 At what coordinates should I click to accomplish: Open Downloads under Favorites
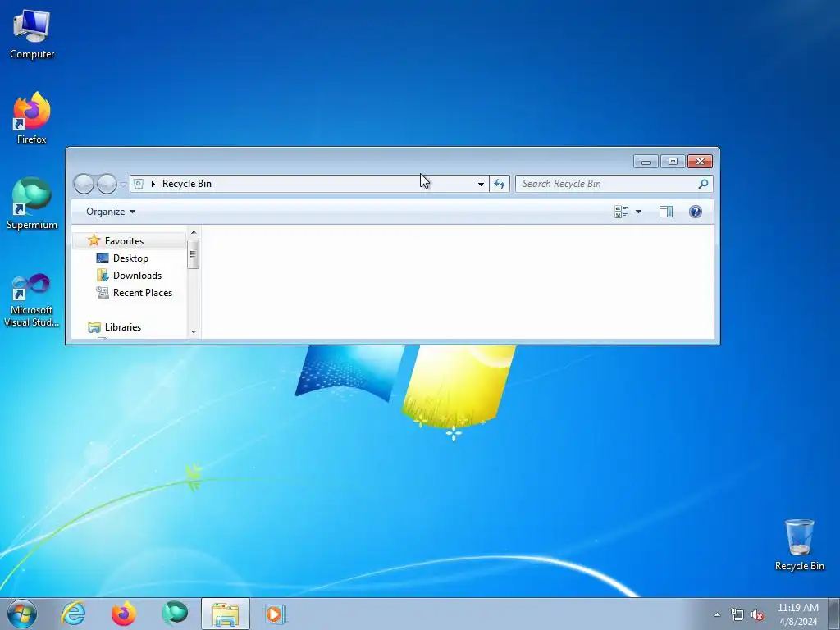137,276
